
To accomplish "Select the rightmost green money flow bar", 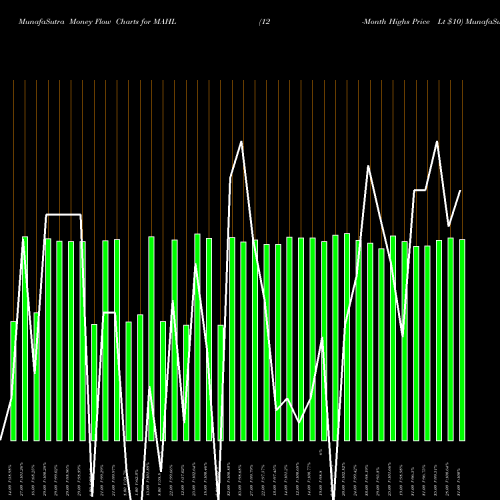I will click(462, 340).
